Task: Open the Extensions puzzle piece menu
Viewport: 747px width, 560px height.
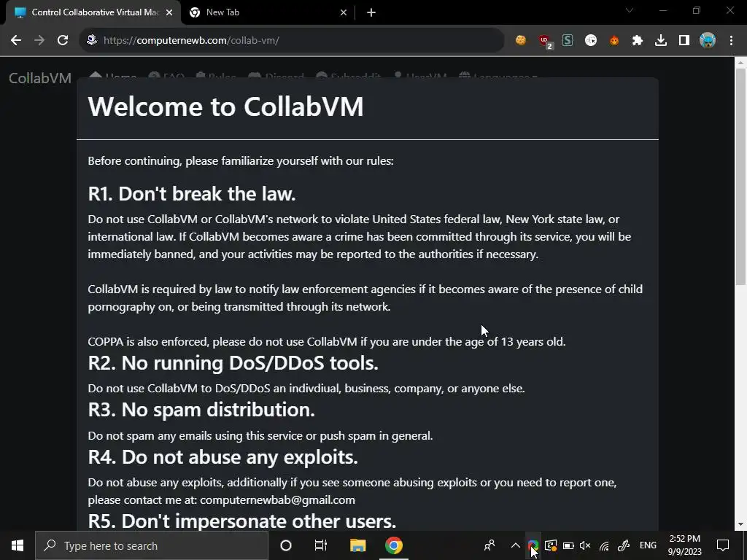Action: click(638, 41)
